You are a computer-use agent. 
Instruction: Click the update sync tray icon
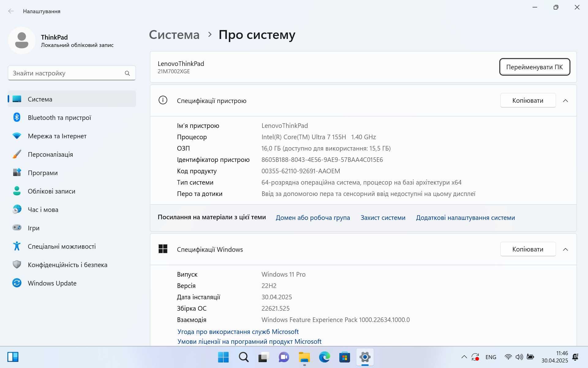(x=475, y=357)
